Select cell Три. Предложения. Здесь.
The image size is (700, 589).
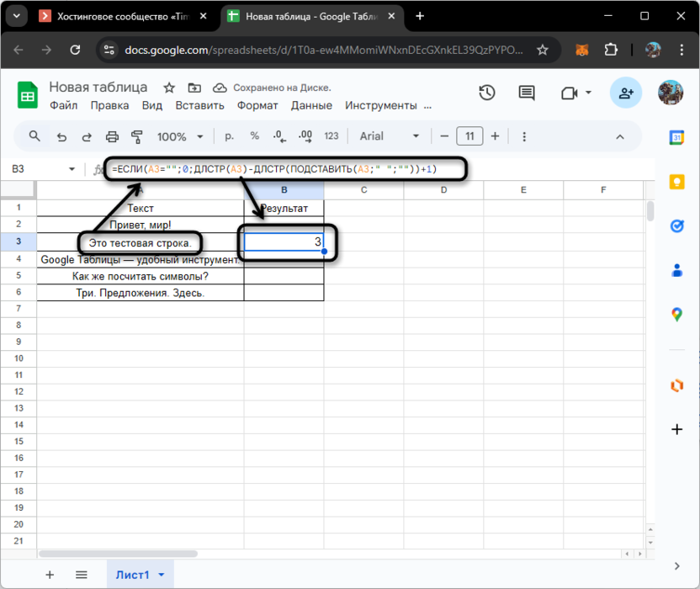pos(141,293)
